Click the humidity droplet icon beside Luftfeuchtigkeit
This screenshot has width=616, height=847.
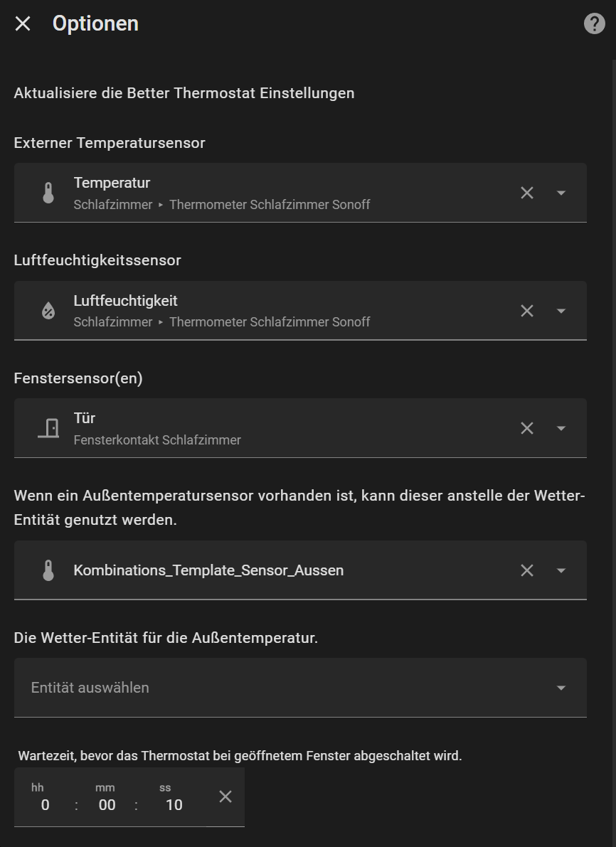coord(48,311)
